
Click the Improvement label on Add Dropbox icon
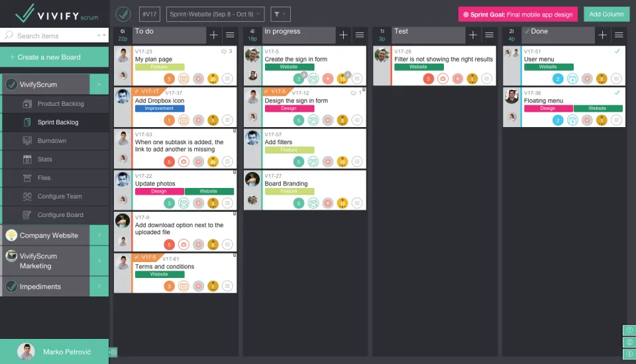[160, 109]
